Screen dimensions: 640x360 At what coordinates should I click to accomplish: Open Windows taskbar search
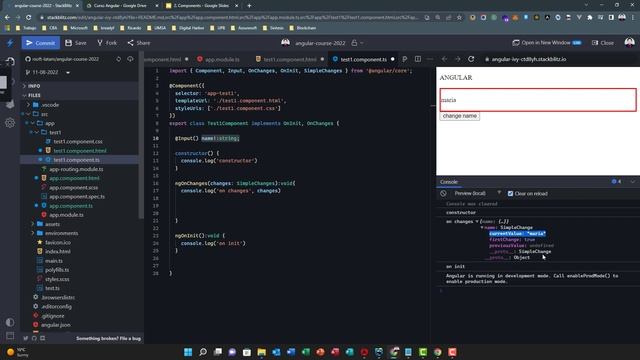[x=203, y=352]
